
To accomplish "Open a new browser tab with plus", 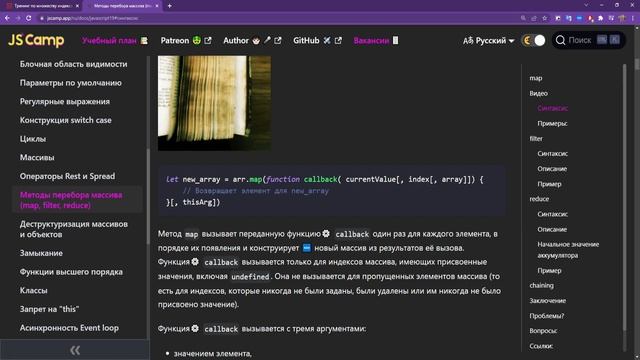I will [169, 6].
